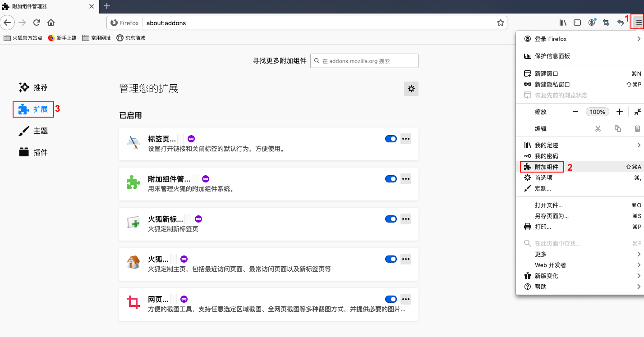The width and height of the screenshot is (644, 337).
Task: Click the green puzzle 附加组件管 extension icon
Action: click(x=133, y=182)
